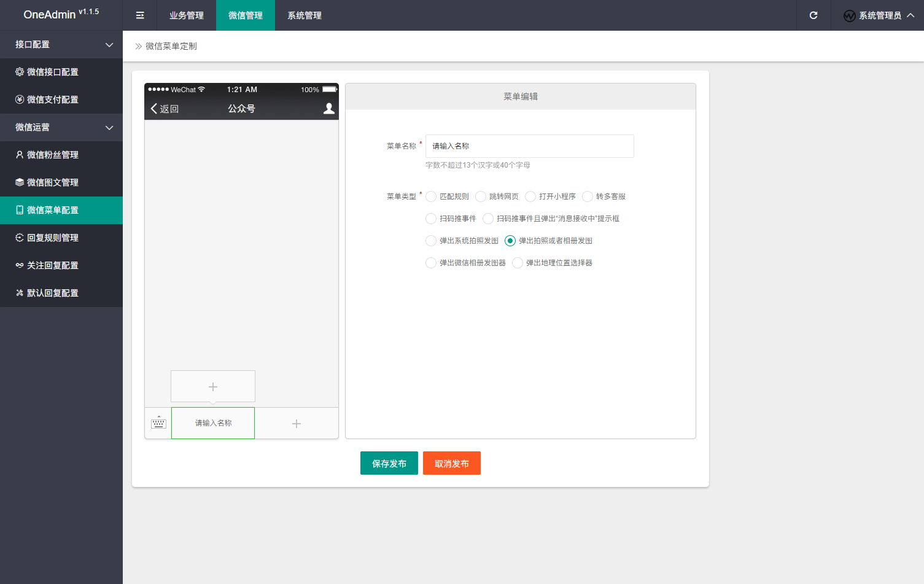
Task: Collapse the 微信运营 sidebar group
Action: coord(61,127)
